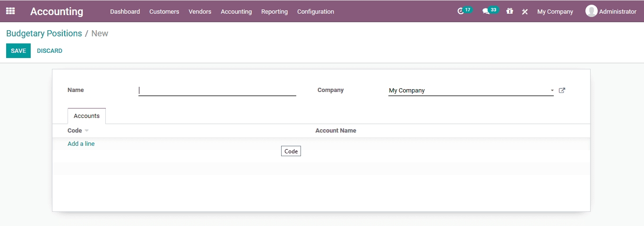
Task: Click the Administrator avatar icon
Action: pyautogui.click(x=591, y=11)
